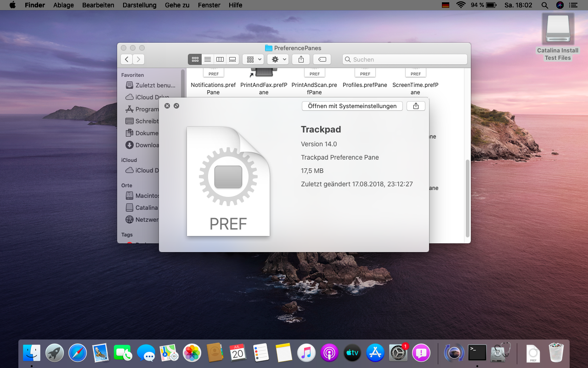Switch Finder to list view

point(208,59)
